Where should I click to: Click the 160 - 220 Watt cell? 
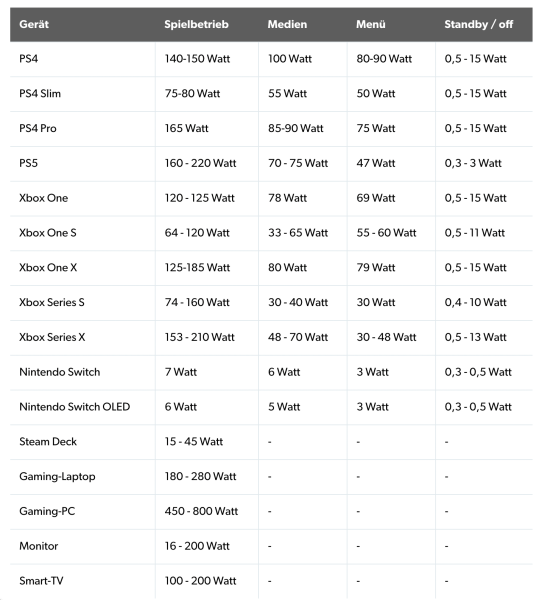pos(200,163)
